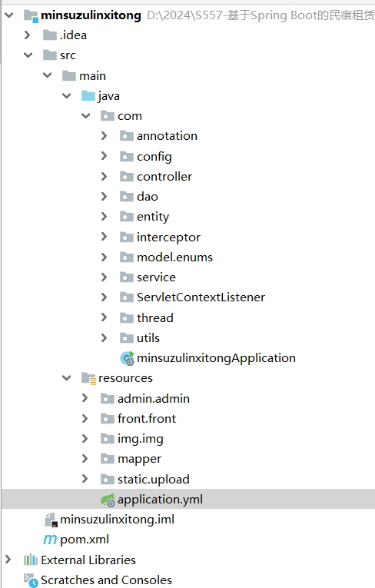This screenshot has height=588, width=375.
Task: Select the static.upload folder
Action: point(154,480)
